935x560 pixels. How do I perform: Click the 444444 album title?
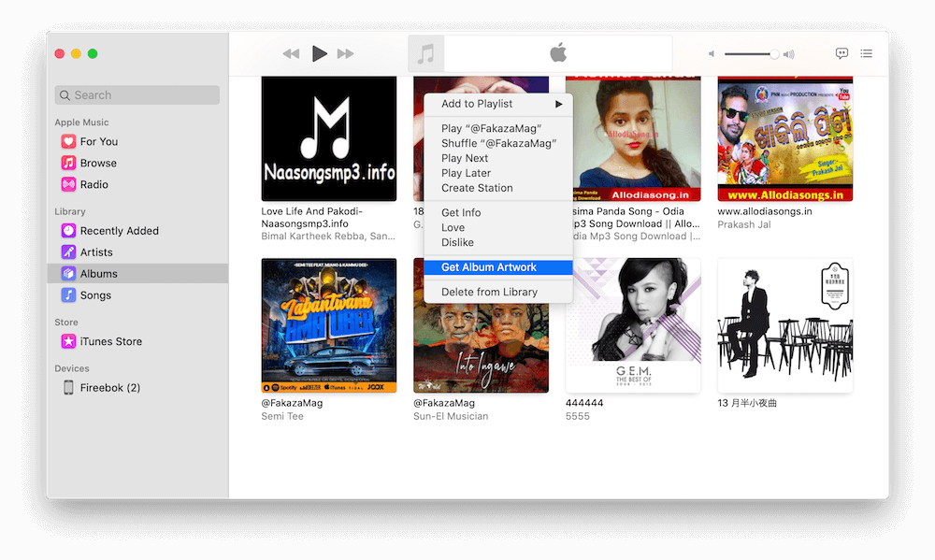(x=584, y=403)
